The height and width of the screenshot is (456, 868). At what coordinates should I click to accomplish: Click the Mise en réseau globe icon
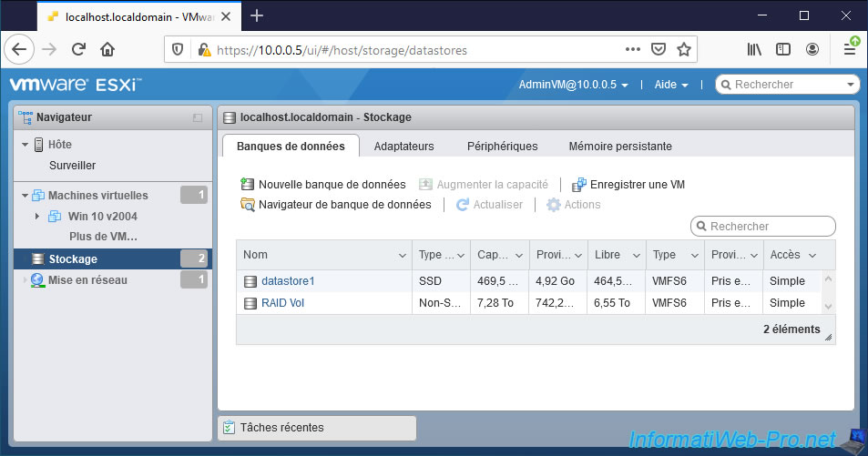(37, 280)
